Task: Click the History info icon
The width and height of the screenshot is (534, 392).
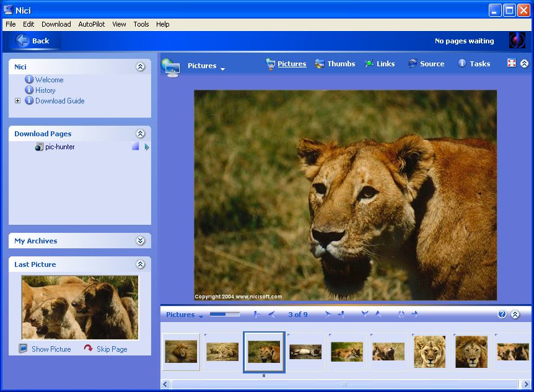Action: coord(29,90)
